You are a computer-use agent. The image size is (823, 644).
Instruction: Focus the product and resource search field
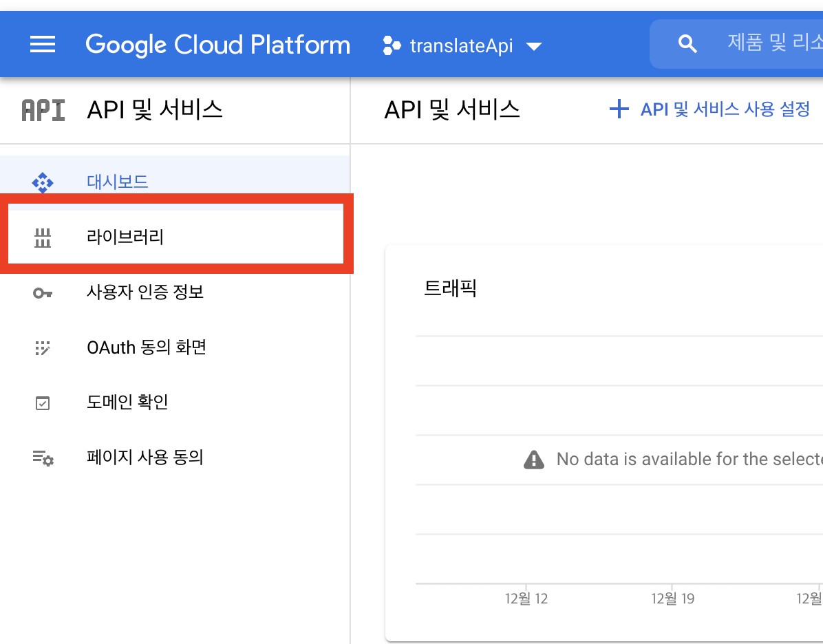[x=736, y=44]
